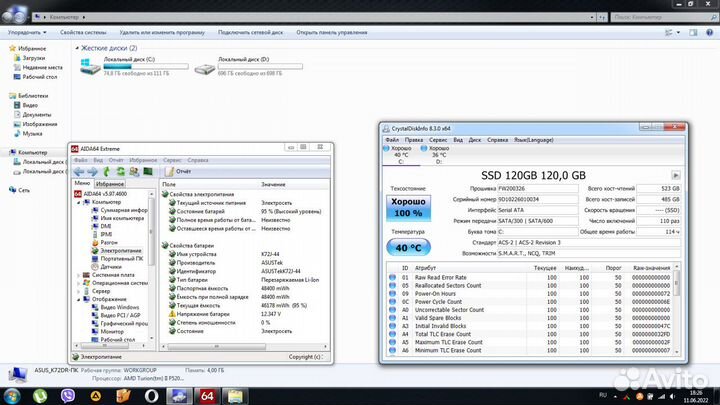Select the Датчики sensors item
The image size is (720, 405).
click(111, 267)
